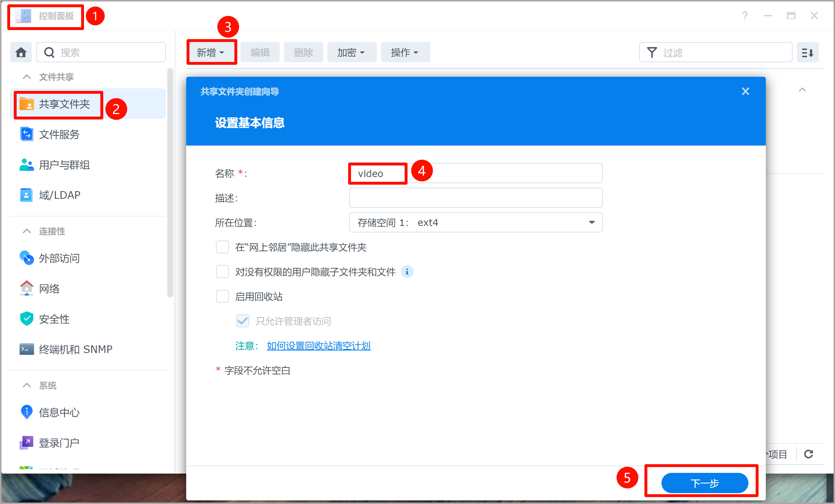Screen dimensions: 835x504
Task: Open 安全性 security shield icon
Action: point(26,319)
